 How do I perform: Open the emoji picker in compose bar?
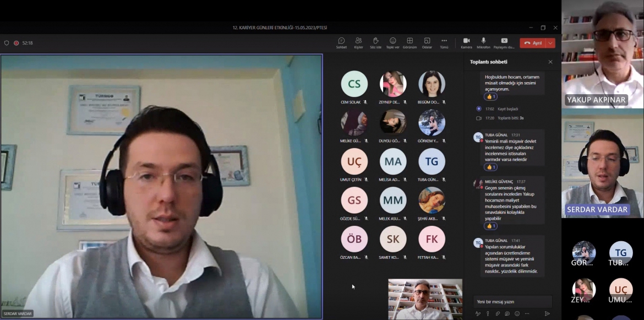coord(517,313)
